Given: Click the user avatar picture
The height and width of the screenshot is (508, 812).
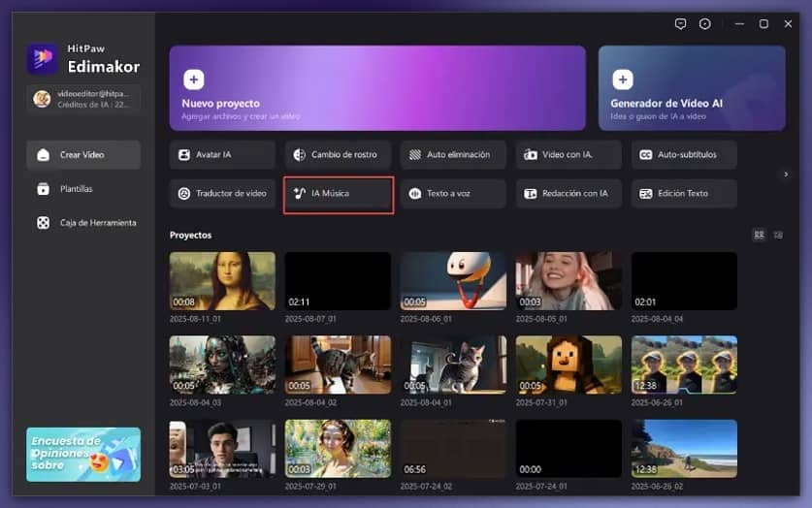Looking at the screenshot, I should tap(42, 99).
